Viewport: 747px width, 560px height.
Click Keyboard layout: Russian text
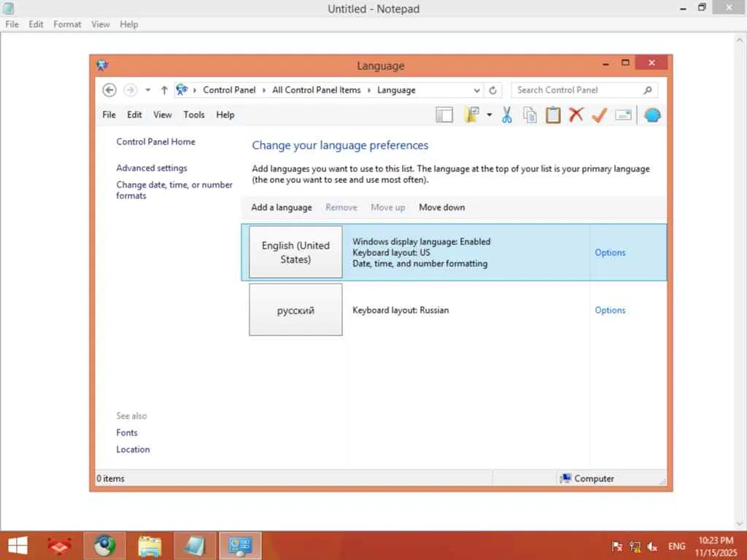click(400, 310)
